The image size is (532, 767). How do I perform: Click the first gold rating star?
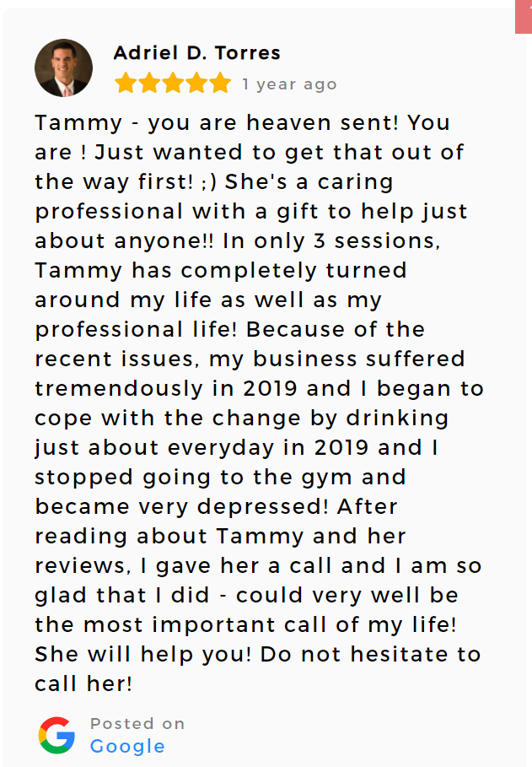pyautogui.click(x=126, y=84)
